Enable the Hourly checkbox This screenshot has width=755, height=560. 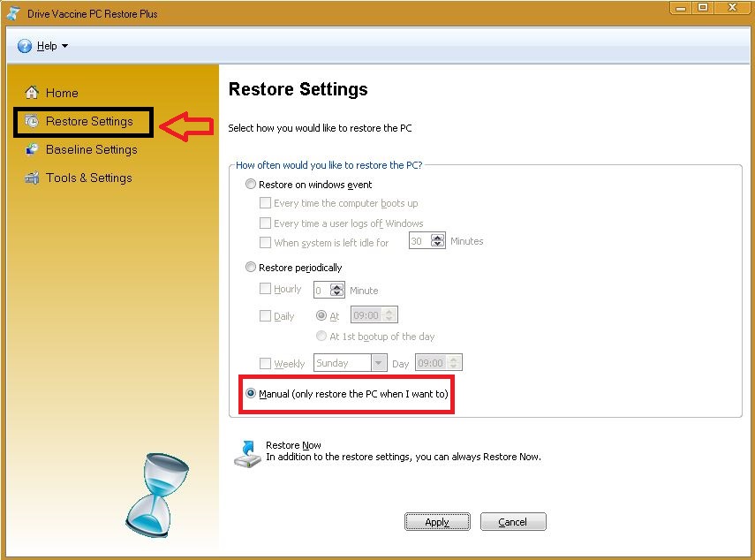[x=265, y=289]
